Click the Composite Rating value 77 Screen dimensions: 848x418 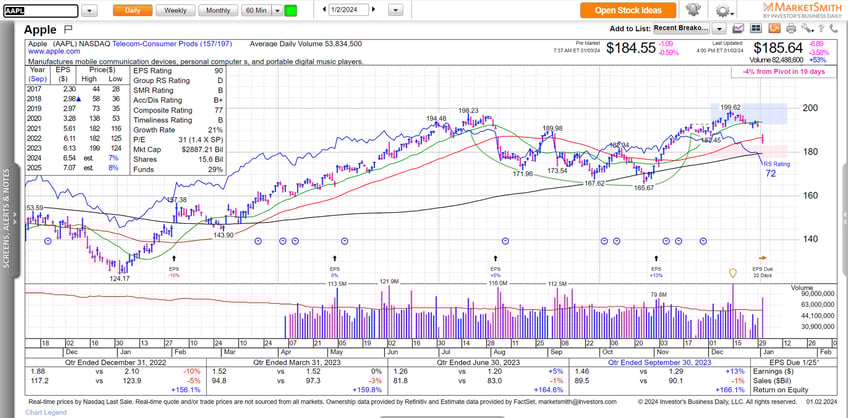point(218,110)
